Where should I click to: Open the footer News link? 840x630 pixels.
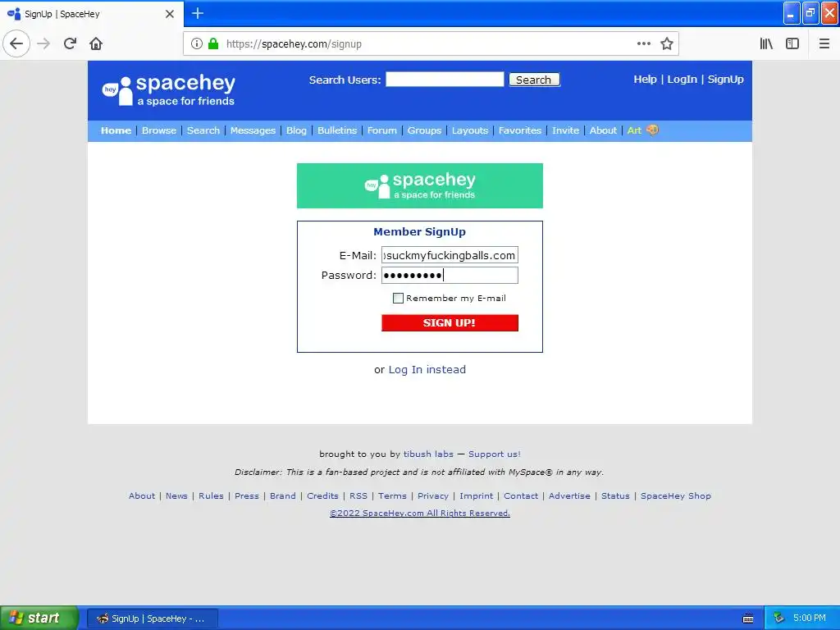pyautogui.click(x=177, y=496)
